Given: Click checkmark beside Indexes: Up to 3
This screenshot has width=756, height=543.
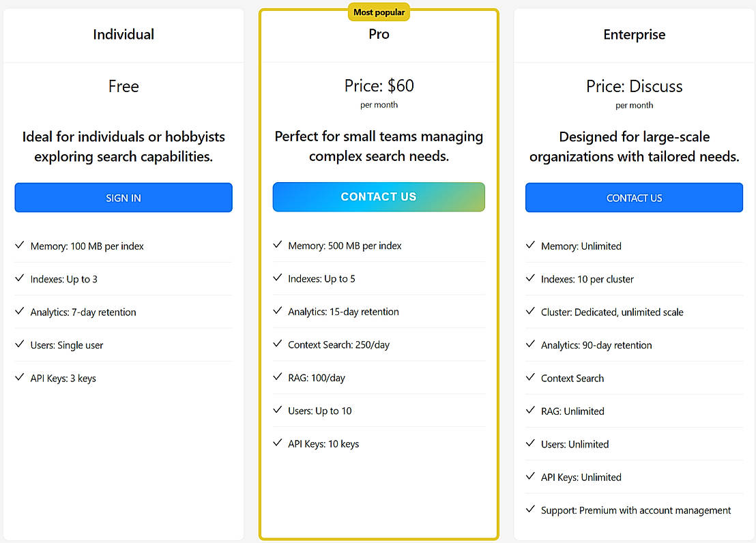Looking at the screenshot, I should [19, 278].
